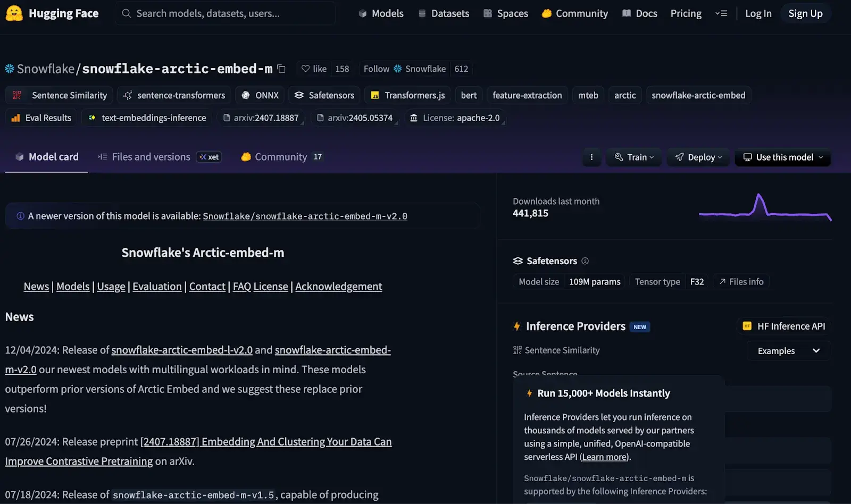
Task: Copy model name with the copy icon
Action: coord(281,69)
